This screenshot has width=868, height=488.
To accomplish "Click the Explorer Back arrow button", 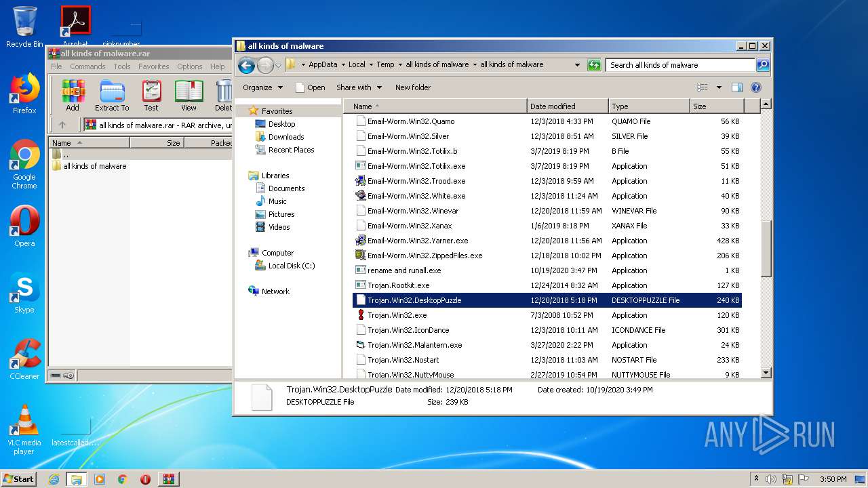I will [246, 65].
